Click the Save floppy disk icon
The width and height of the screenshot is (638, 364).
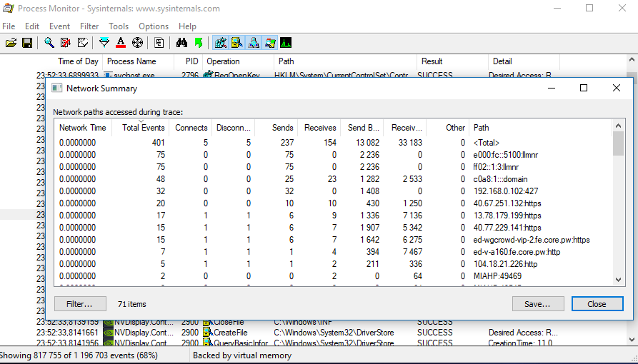tap(27, 43)
